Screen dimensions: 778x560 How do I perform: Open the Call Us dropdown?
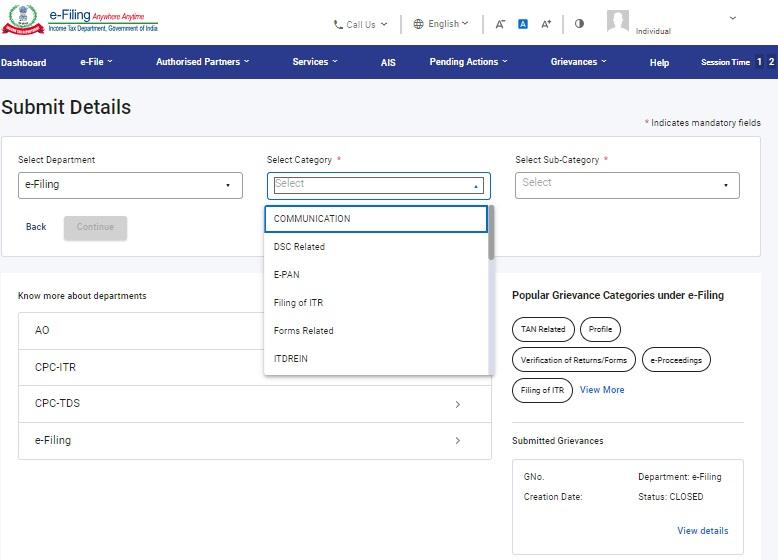point(360,25)
